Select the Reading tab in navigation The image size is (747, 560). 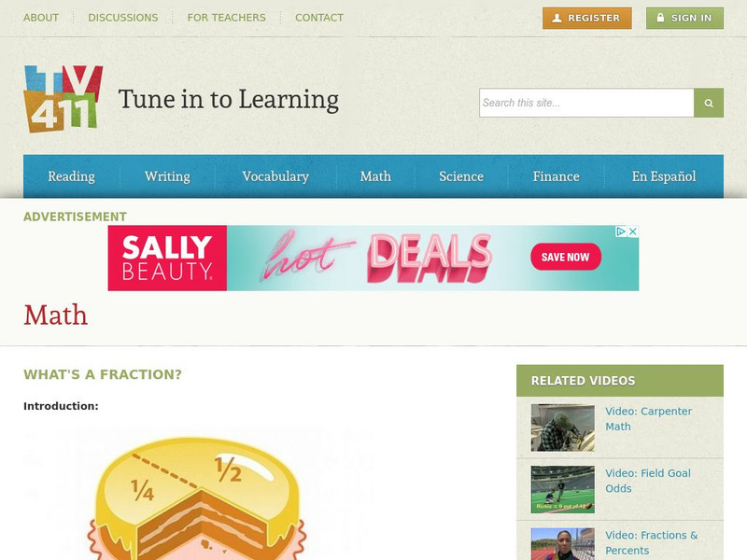[72, 176]
